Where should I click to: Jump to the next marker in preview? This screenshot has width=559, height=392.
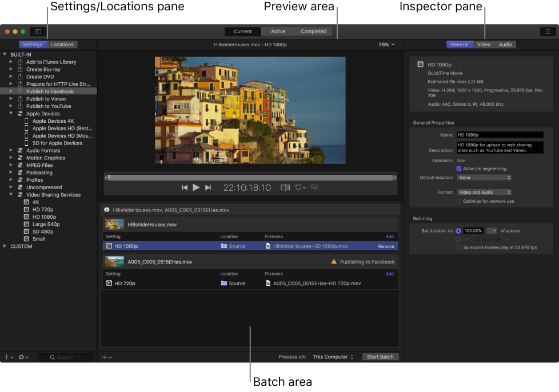(208, 187)
